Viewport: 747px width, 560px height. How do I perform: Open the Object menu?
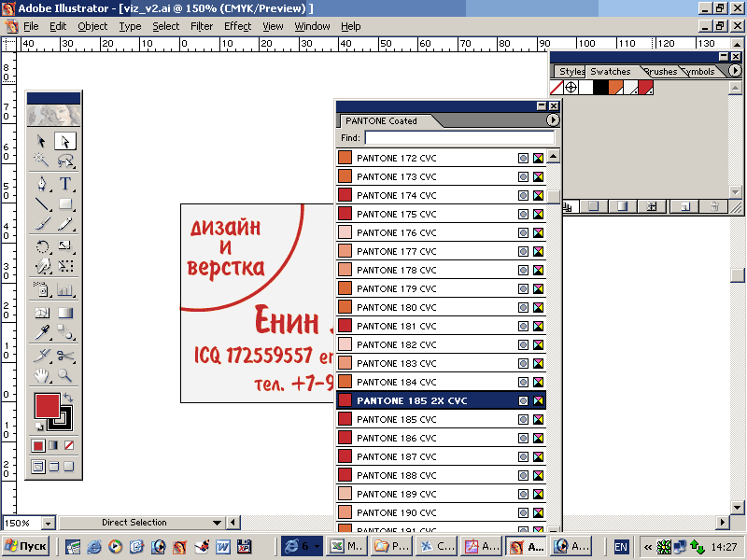[92, 26]
